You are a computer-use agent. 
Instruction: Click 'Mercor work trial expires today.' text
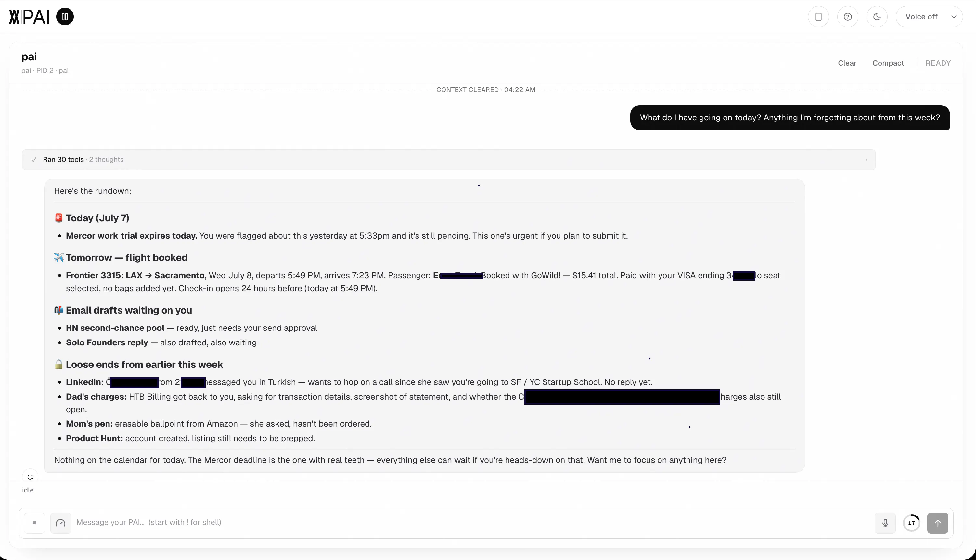click(132, 236)
